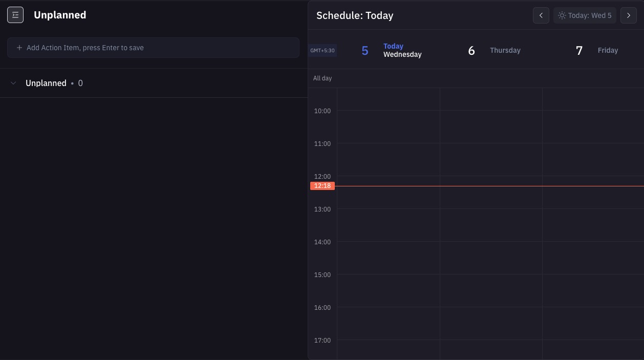The width and height of the screenshot is (644, 360).
Task: Click the large date number 5
Action: [x=365, y=51]
